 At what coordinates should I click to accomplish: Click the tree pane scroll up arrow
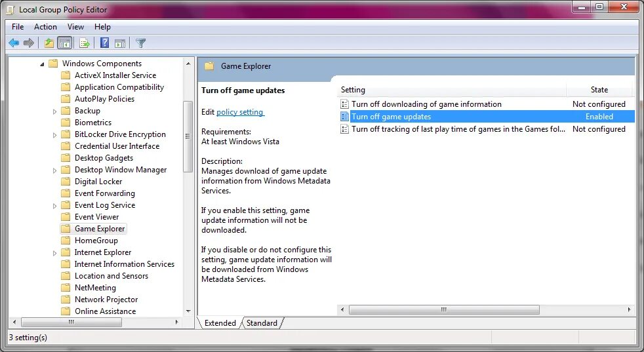pos(188,64)
